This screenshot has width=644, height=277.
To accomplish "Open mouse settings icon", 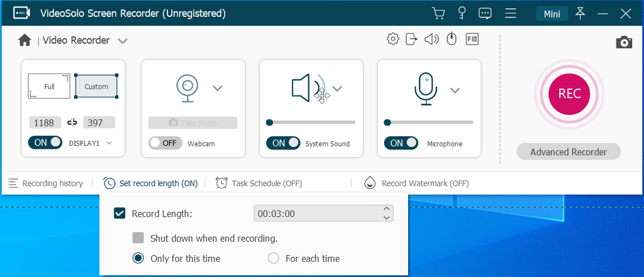I will [x=452, y=39].
